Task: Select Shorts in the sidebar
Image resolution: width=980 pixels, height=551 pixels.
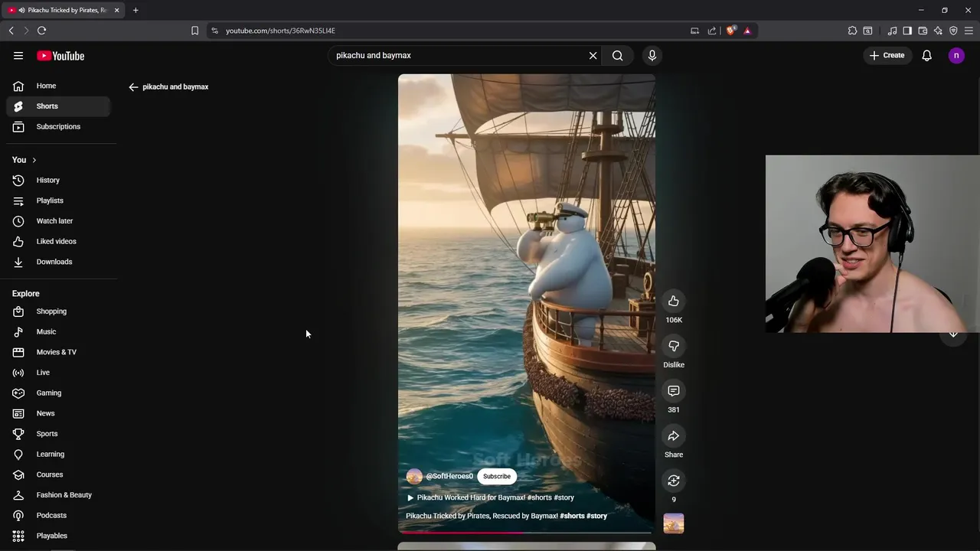Action: point(58,106)
